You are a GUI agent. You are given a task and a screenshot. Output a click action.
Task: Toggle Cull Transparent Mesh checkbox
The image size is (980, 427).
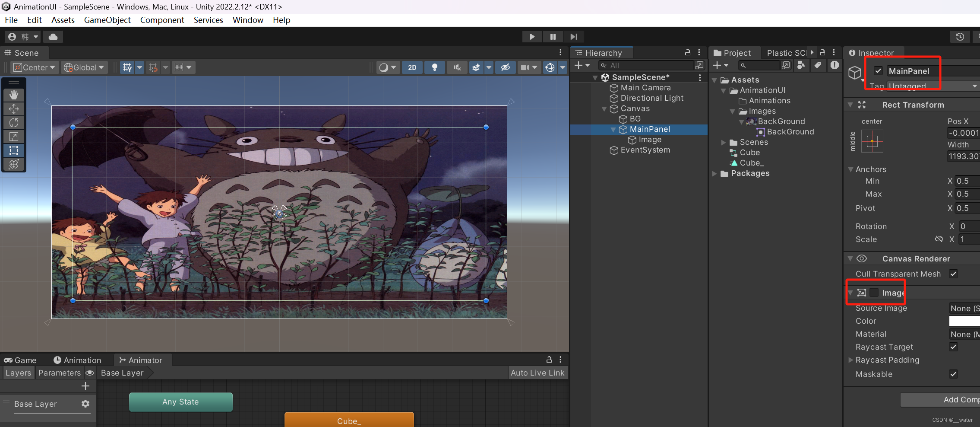pyautogui.click(x=954, y=274)
